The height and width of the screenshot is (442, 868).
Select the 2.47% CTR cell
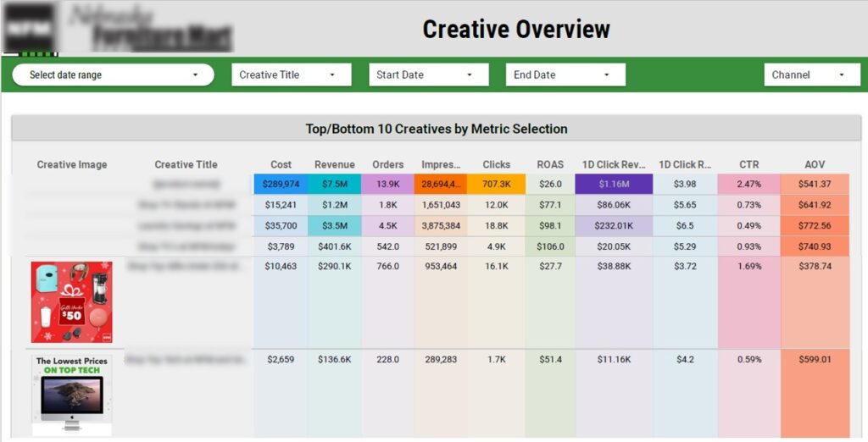click(x=748, y=184)
